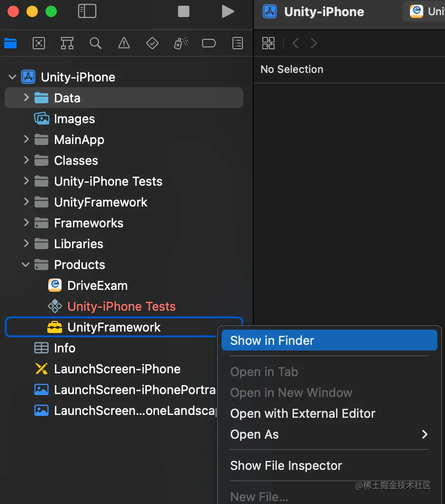Choose Open with External Editor
The image size is (445, 504).
[329, 414]
